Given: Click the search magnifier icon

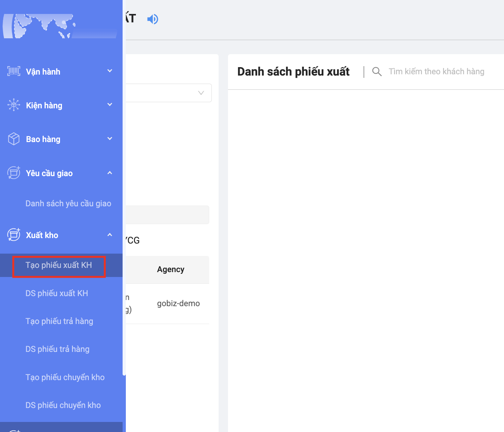Looking at the screenshot, I should [x=377, y=72].
